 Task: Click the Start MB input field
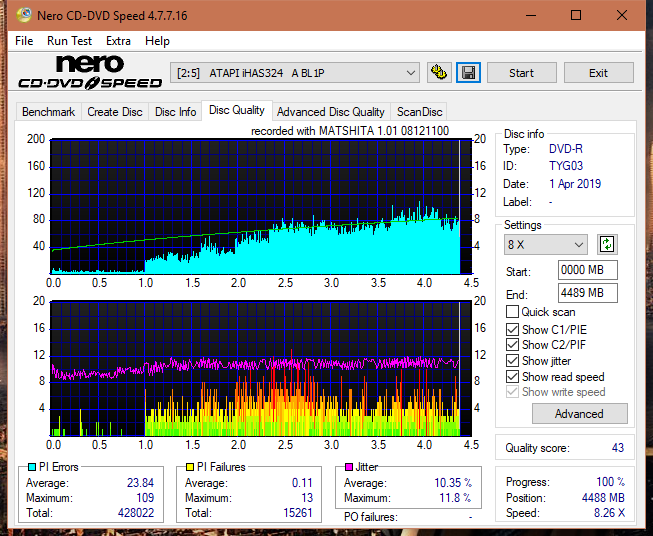click(x=587, y=270)
